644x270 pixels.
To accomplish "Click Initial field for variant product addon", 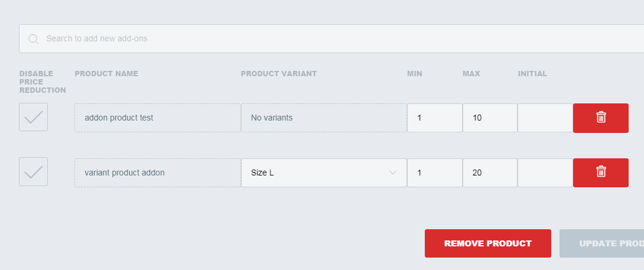I will click(x=545, y=173).
